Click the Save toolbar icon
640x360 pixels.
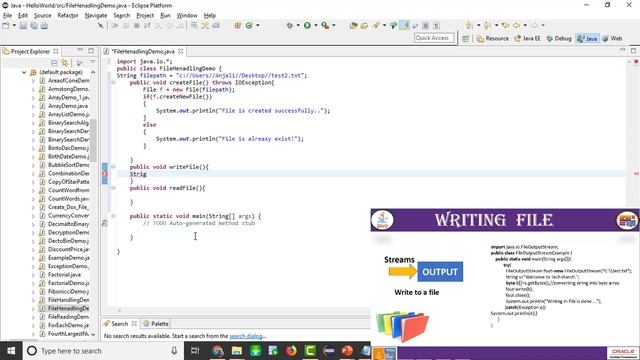(x=23, y=25)
